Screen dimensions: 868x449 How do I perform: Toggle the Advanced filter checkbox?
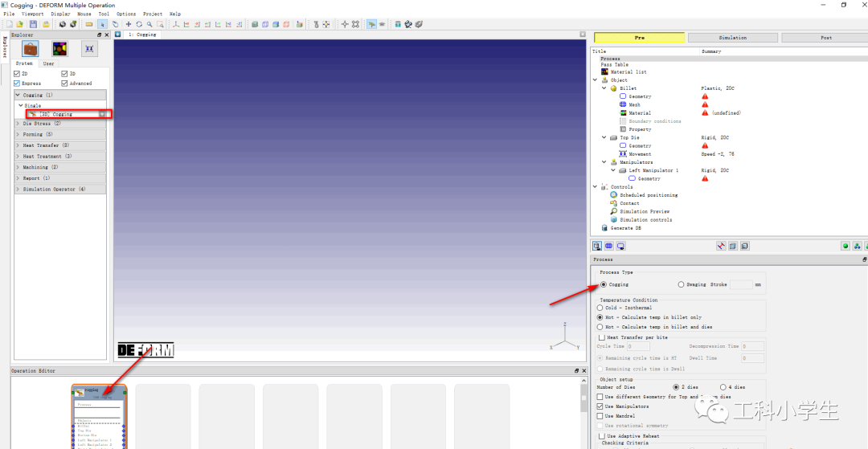tap(65, 83)
